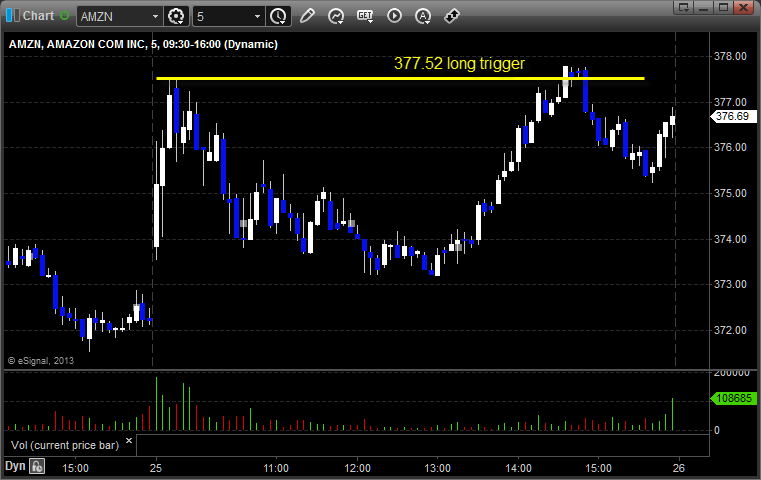The image size is (761, 480).
Task: Click the current price tag 376.69
Action: click(733, 116)
